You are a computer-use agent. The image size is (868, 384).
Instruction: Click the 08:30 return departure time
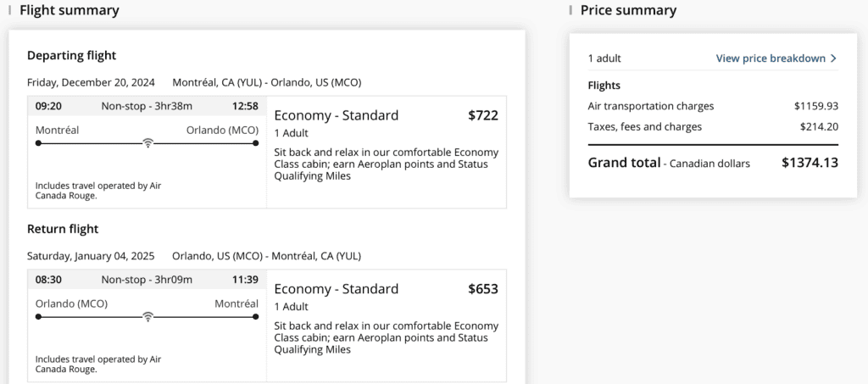coord(48,280)
